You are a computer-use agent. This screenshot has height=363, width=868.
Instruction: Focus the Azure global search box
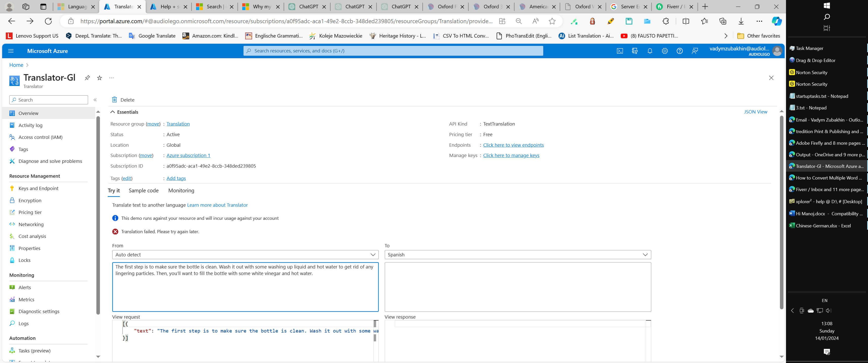[393, 51]
